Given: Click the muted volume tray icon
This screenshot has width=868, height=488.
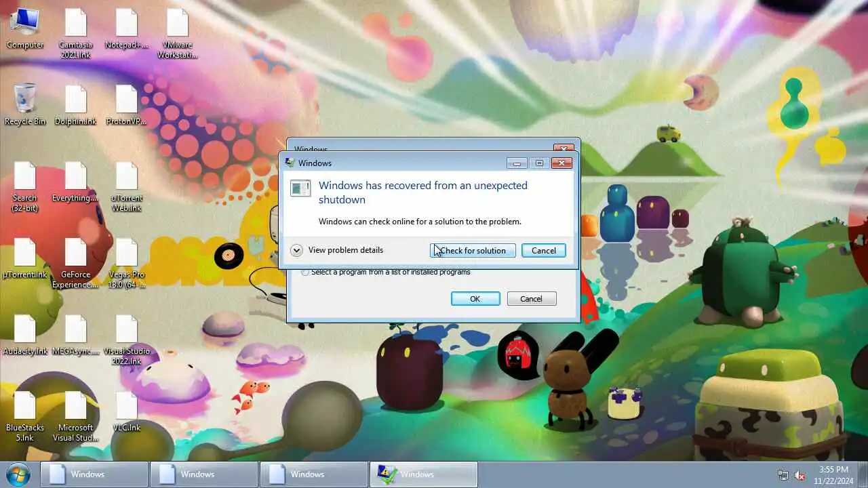Looking at the screenshot, I should pos(800,475).
